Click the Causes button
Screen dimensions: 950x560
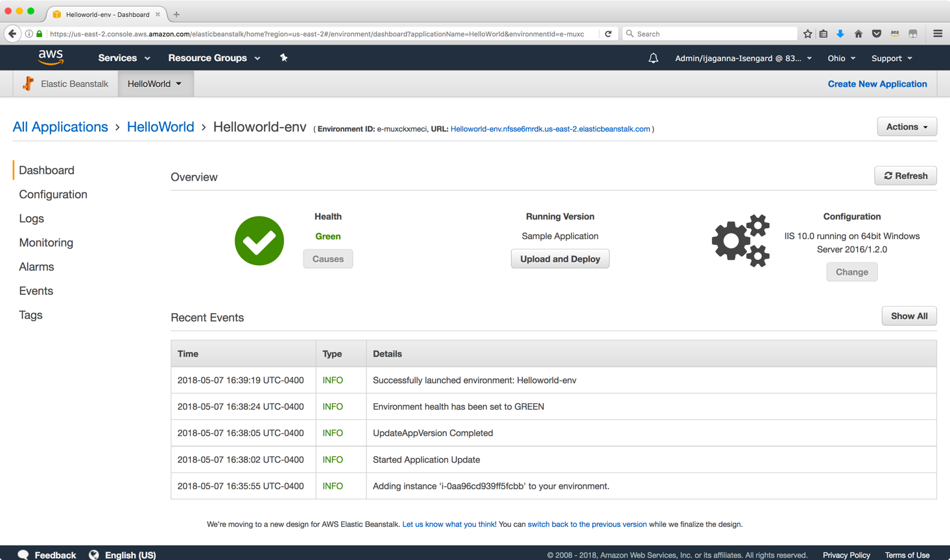pos(328,259)
